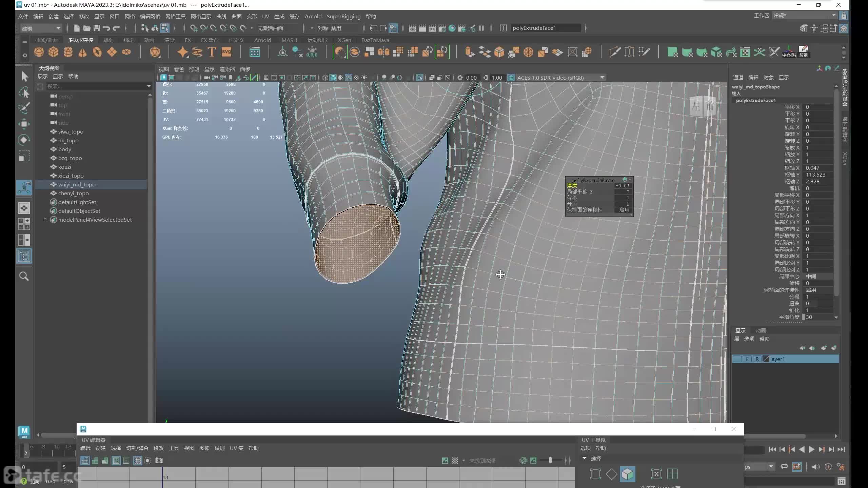Screen dimensions: 868x488
Task: Switch to the 雕刻 shelf tab
Action: [108, 40]
